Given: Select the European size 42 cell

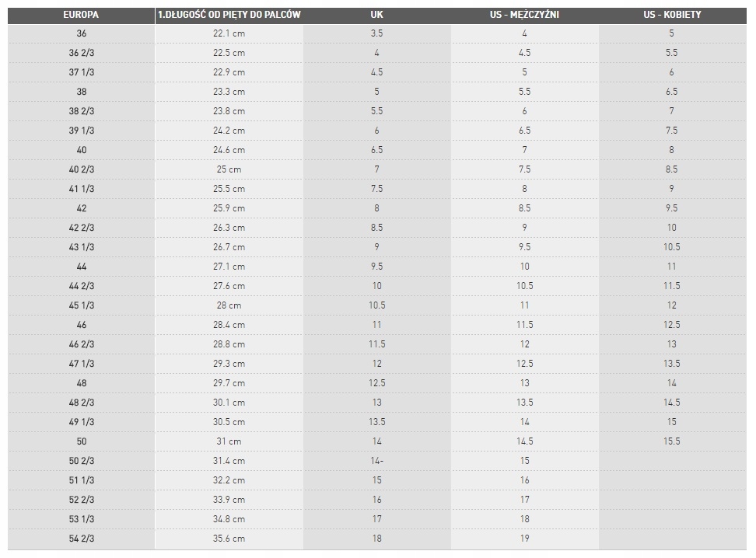Looking at the screenshot, I should click(x=82, y=208).
